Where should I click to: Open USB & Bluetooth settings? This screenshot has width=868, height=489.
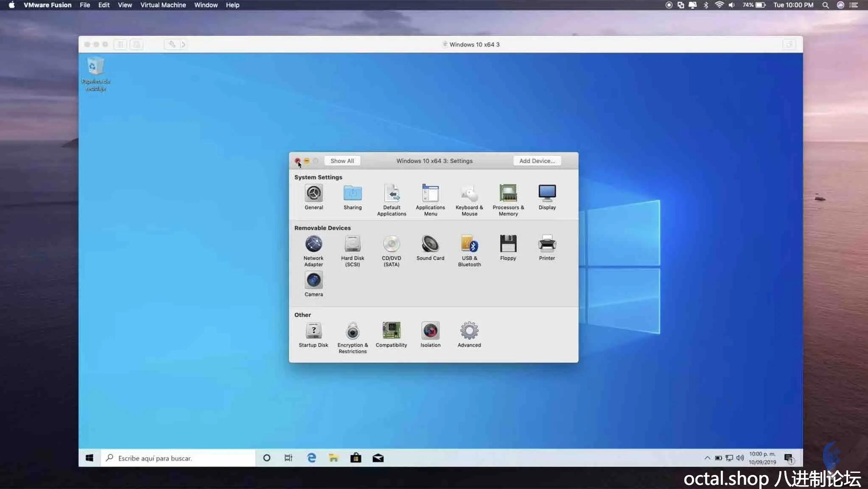(469, 250)
